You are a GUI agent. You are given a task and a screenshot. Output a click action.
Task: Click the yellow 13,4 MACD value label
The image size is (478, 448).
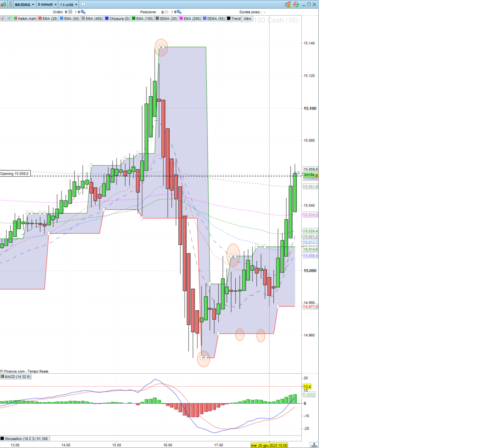click(x=307, y=387)
